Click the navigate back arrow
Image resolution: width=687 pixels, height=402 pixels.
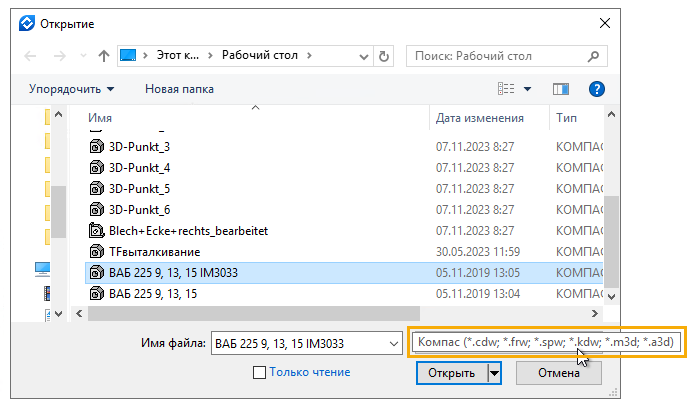[x=30, y=56]
